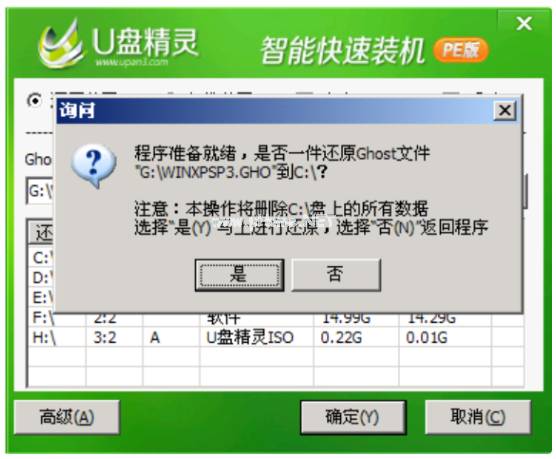Click the 取消(C) button
Screen dimensions: 556x459
coord(478,417)
